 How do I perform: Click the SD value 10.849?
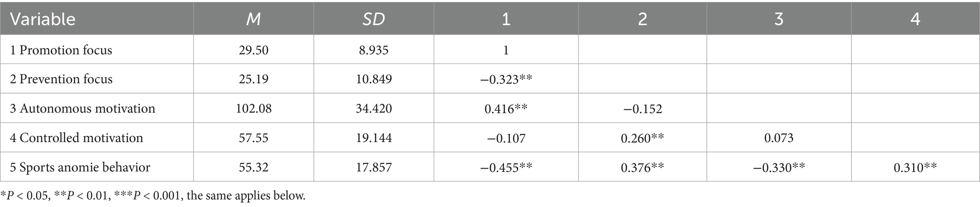click(374, 79)
